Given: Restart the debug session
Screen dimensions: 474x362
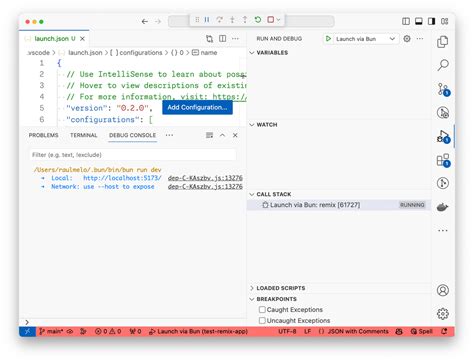Looking at the screenshot, I should tap(258, 20).
